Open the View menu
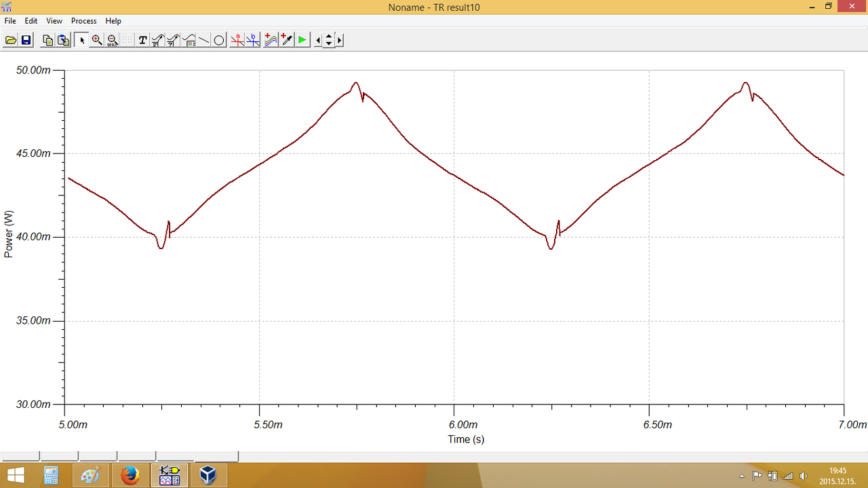 (54, 21)
